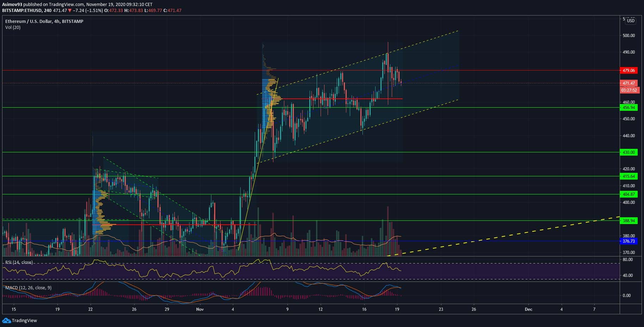Viewport: 644px width, 327px height.
Task: Click the Dec marker on time axis
Action: (528, 309)
